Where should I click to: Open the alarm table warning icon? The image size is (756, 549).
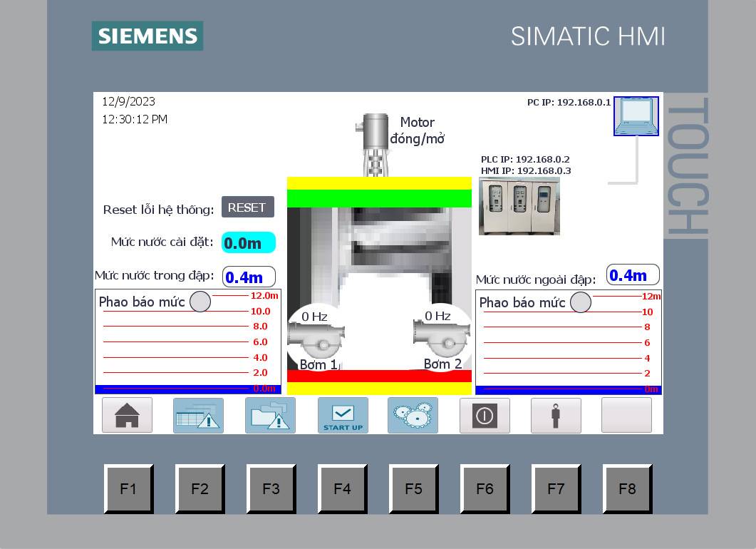[x=198, y=415]
